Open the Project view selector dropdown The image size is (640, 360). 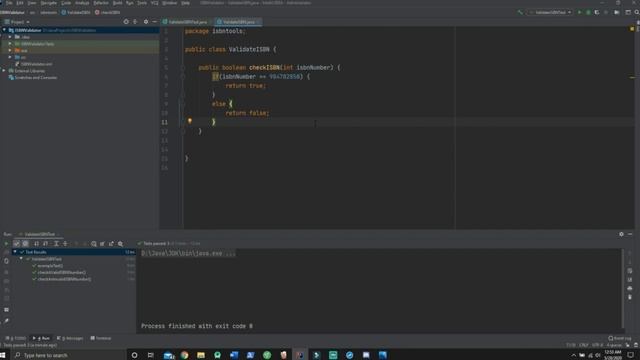[17, 22]
